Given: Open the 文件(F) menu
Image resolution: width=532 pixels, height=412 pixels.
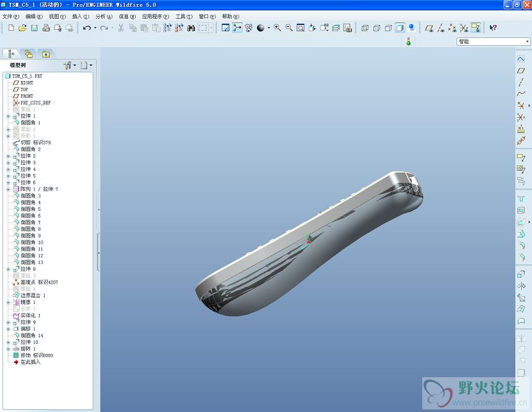Looking at the screenshot, I should tap(11, 16).
